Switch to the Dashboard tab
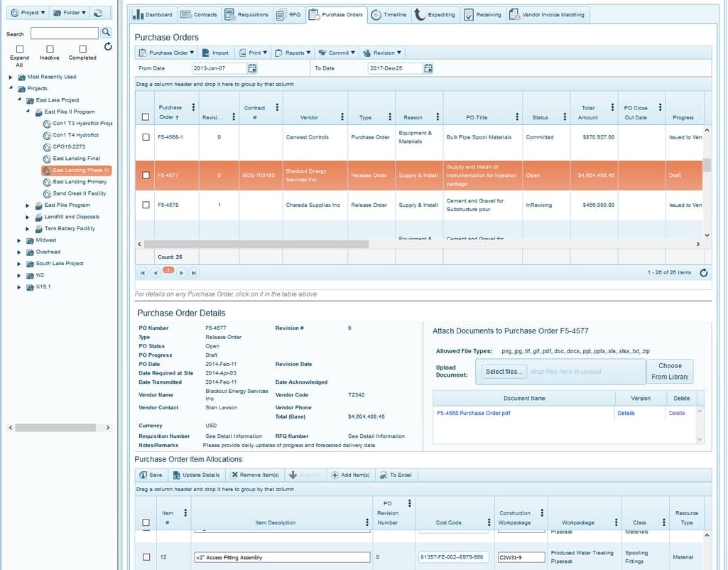 tap(152, 15)
